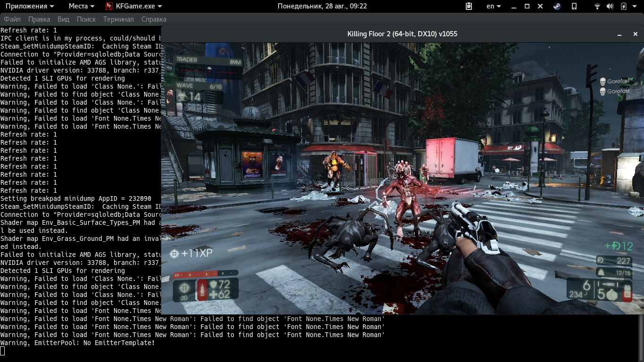This screenshot has height=362, width=644.
Task: Click the zed remaining biohazard icon beside 14
Action: coord(182,97)
